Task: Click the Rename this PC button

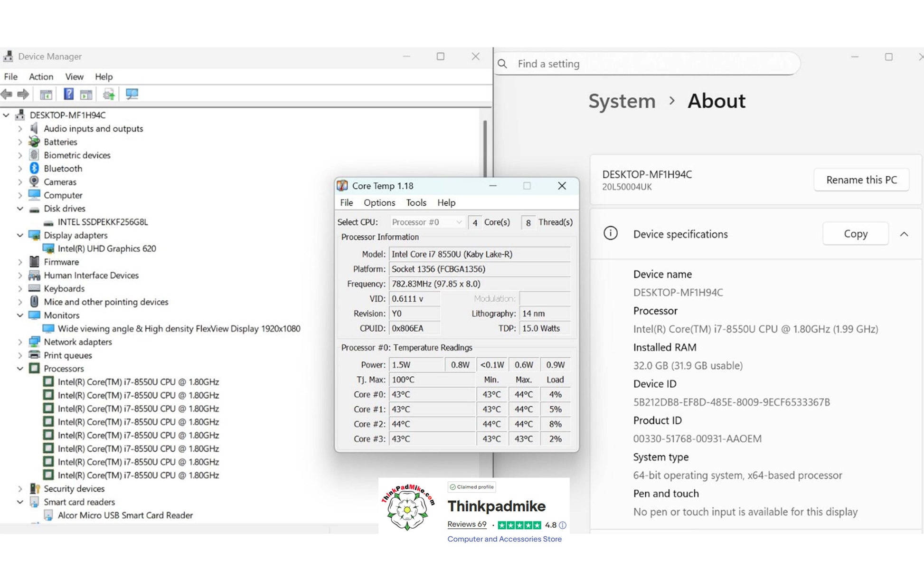Action: (x=861, y=180)
